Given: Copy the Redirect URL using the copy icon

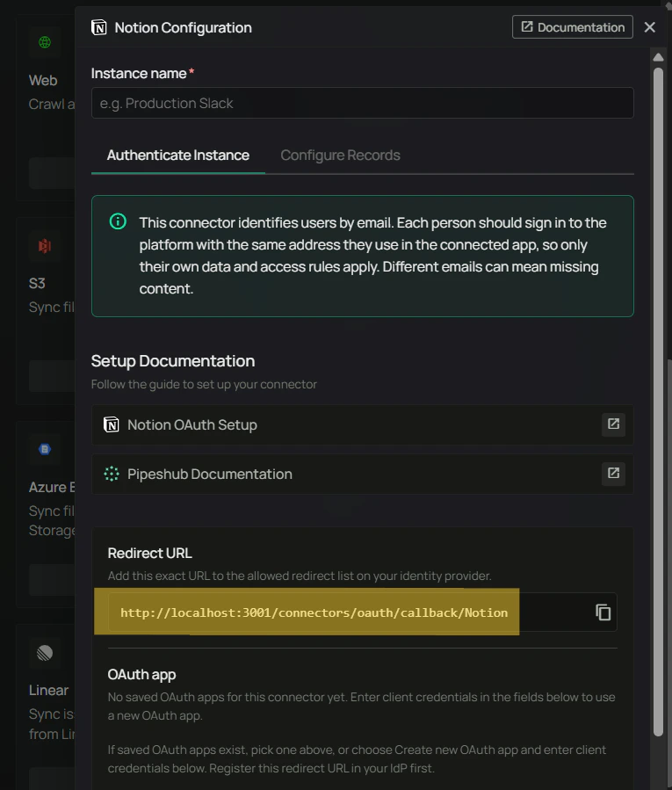Looking at the screenshot, I should point(603,612).
